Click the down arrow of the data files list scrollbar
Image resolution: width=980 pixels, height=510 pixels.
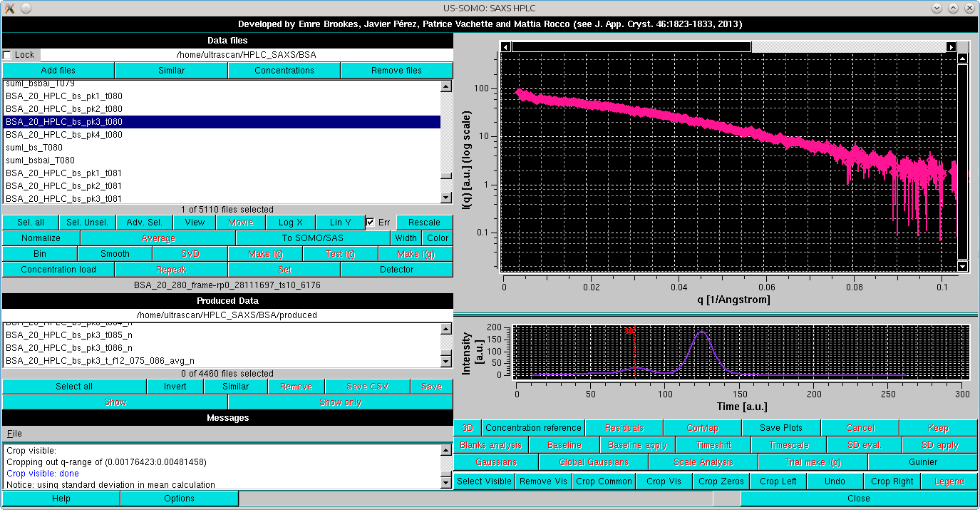tap(446, 198)
